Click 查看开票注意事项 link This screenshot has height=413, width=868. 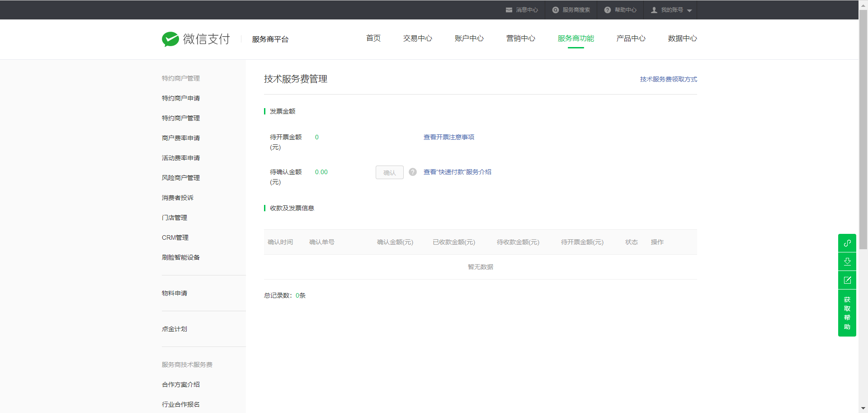click(x=449, y=137)
